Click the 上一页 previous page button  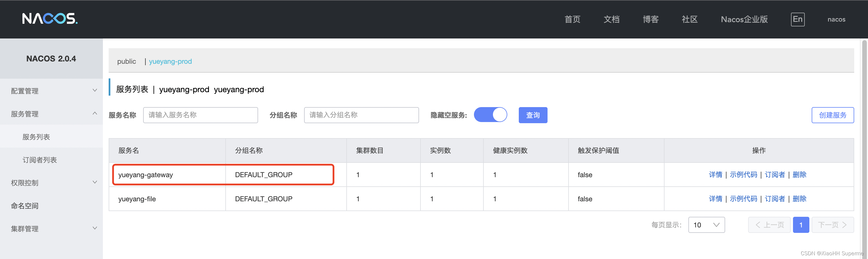769,225
